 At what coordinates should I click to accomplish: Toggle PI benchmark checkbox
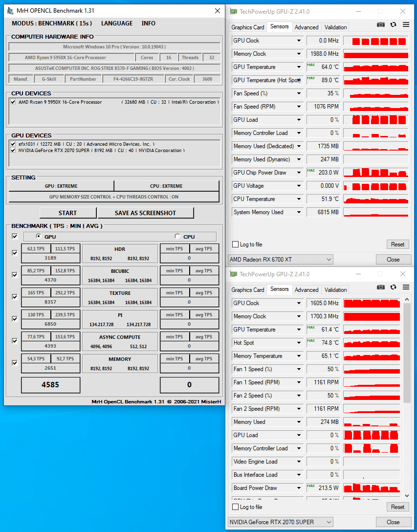(x=15, y=319)
